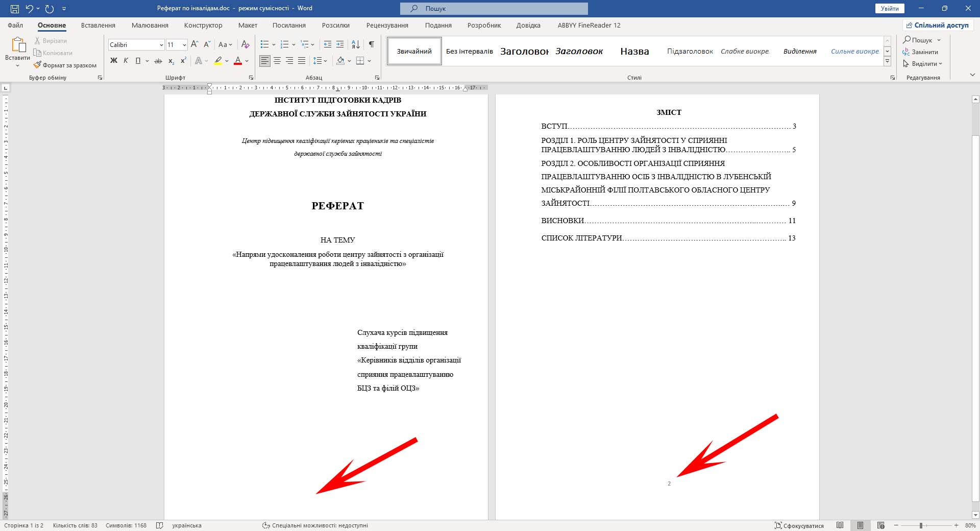Open borders dropdown arrow
The image size is (980, 531).
tap(369, 61)
